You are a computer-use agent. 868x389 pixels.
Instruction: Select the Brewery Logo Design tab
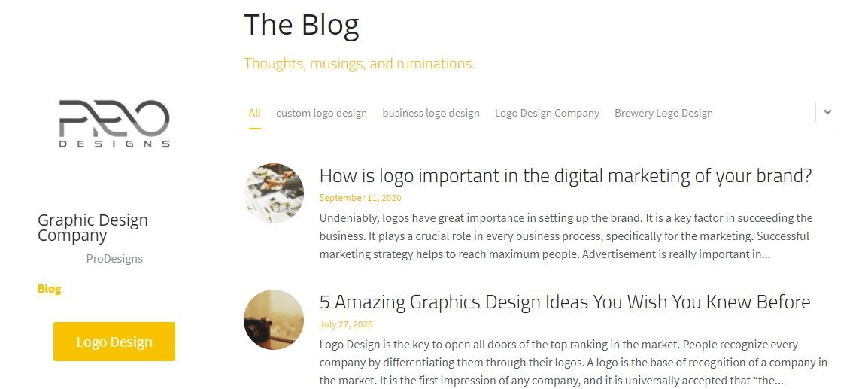[663, 113]
